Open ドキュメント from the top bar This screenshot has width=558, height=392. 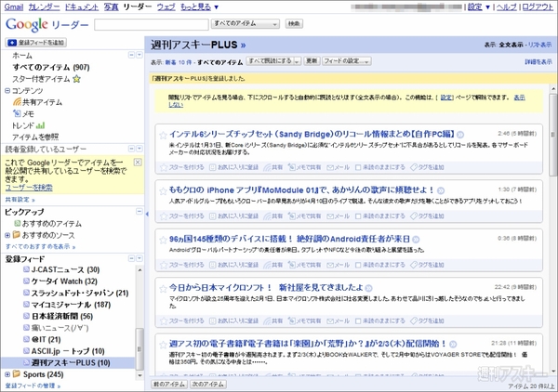(82, 7)
